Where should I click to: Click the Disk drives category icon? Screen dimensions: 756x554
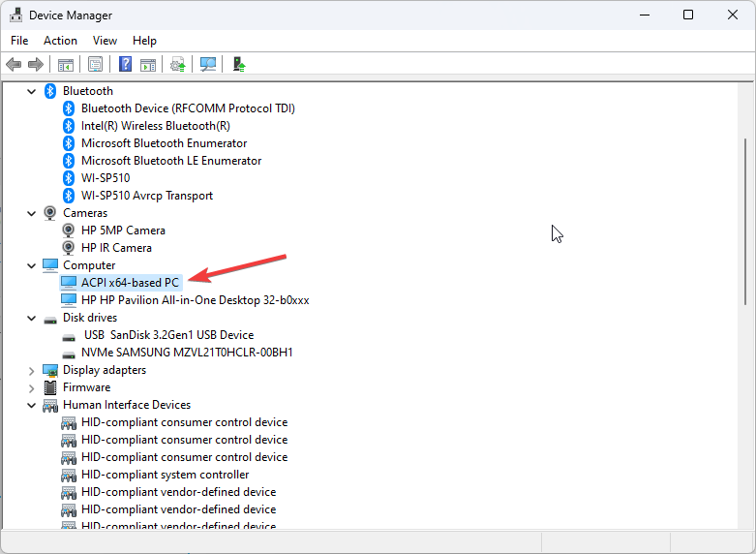click(x=50, y=319)
